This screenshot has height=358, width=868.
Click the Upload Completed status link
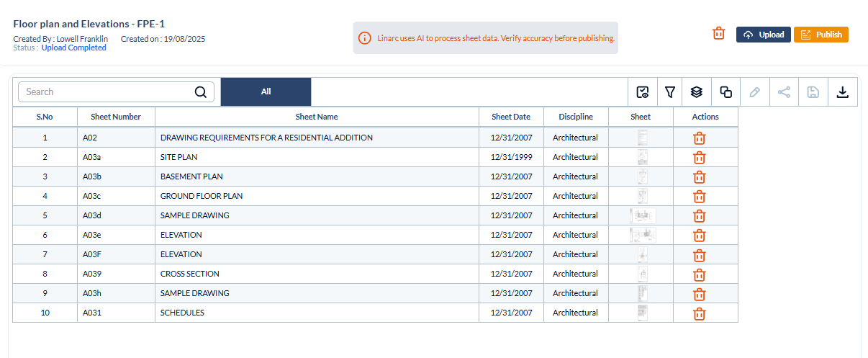73,48
